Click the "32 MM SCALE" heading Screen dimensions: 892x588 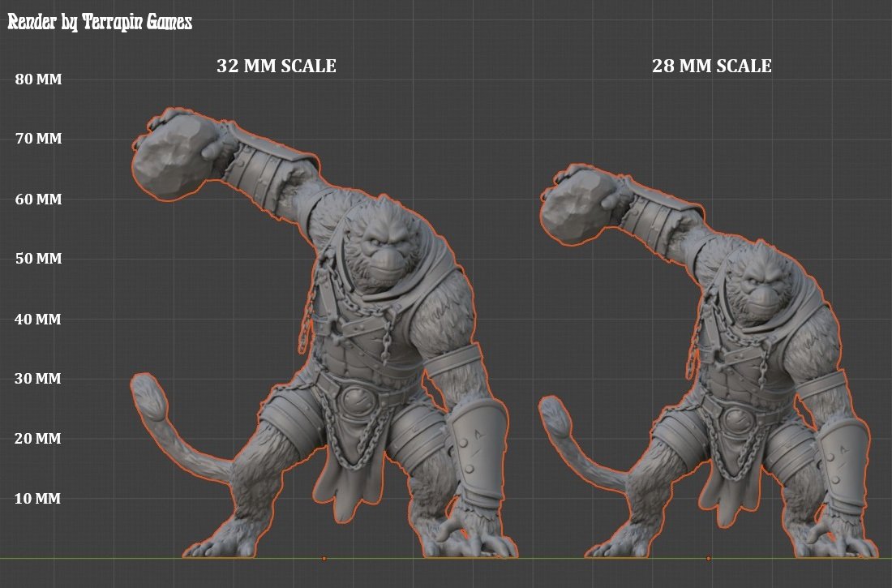pyautogui.click(x=277, y=66)
